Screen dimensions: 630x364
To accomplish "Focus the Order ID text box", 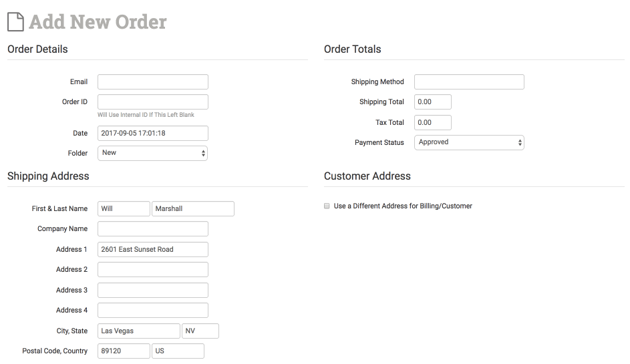I will (152, 102).
